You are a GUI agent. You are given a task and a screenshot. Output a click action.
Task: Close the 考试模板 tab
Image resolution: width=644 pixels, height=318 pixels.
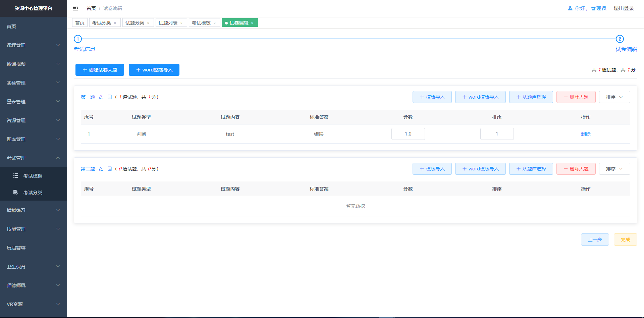click(215, 23)
